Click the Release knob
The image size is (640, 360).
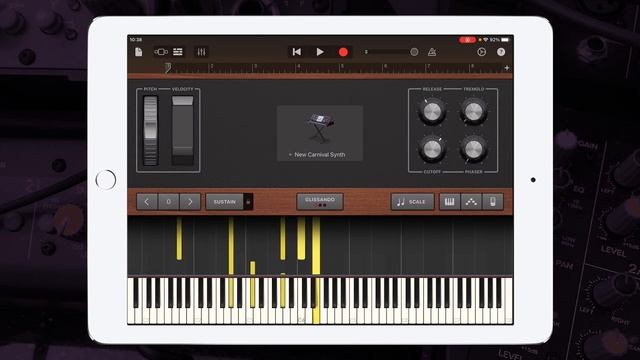(x=432, y=111)
